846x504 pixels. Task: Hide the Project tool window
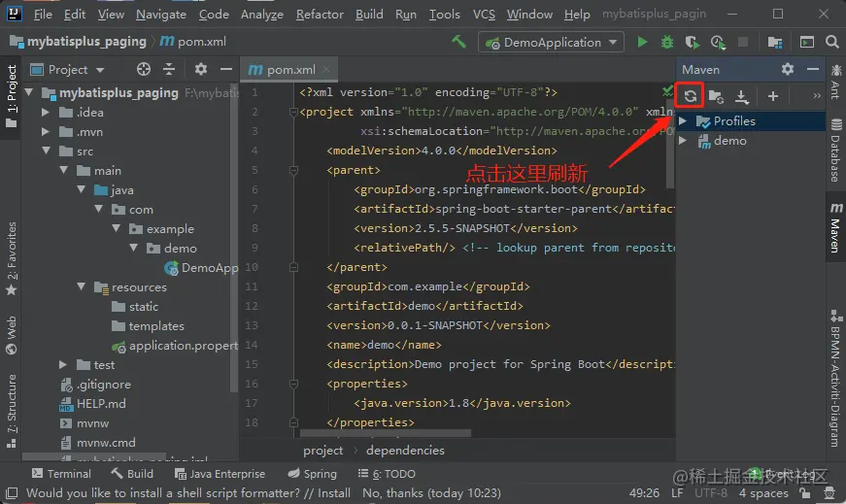tap(226, 69)
